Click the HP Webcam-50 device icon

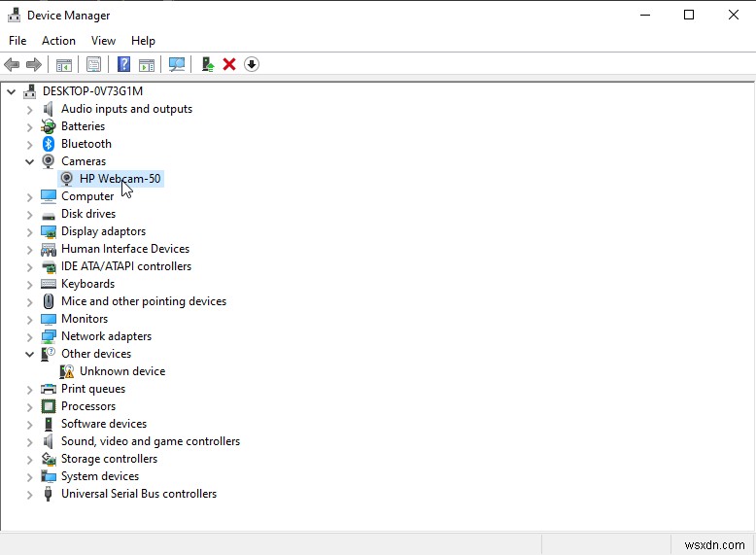coord(66,179)
